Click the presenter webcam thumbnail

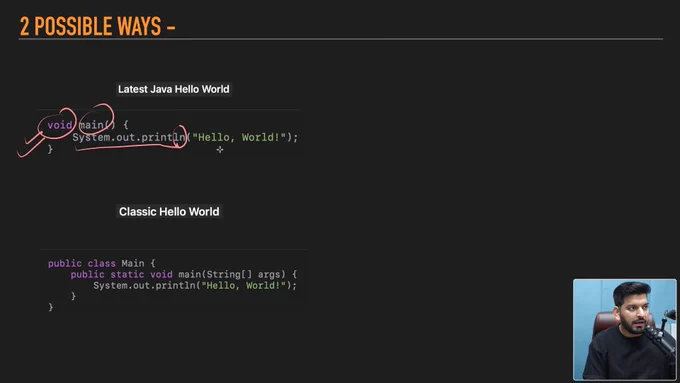(x=624, y=330)
